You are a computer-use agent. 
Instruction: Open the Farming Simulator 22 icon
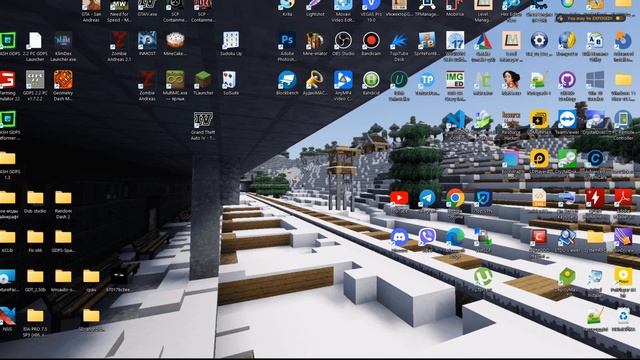pyautogui.click(x=7, y=80)
